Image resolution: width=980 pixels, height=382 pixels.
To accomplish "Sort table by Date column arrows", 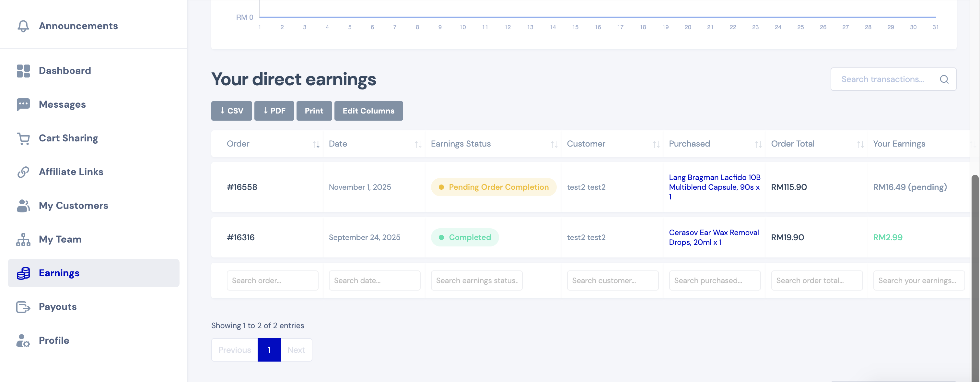I will coord(418,144).
